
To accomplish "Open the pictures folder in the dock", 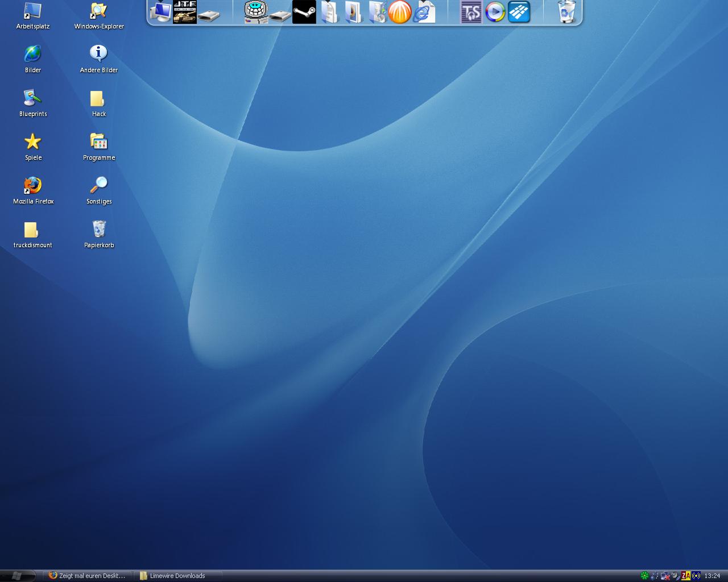I will pos(353,12).
